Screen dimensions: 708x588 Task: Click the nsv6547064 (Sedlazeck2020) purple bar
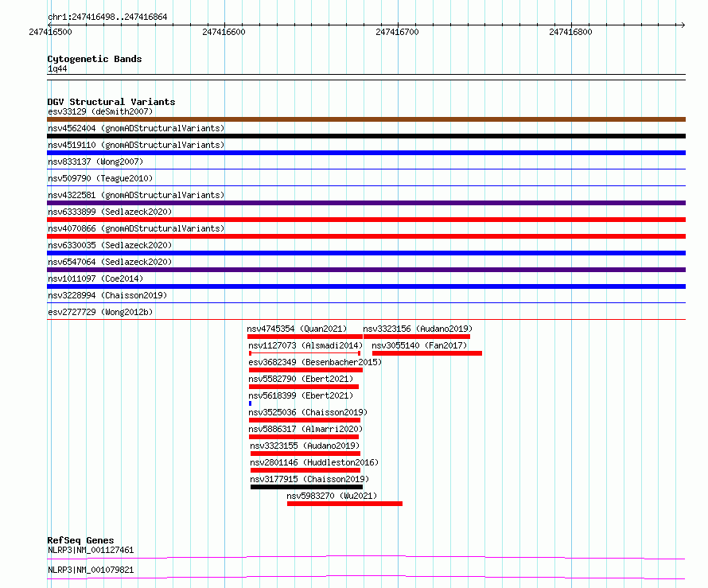pyautogui.click(x=366, y=270)
